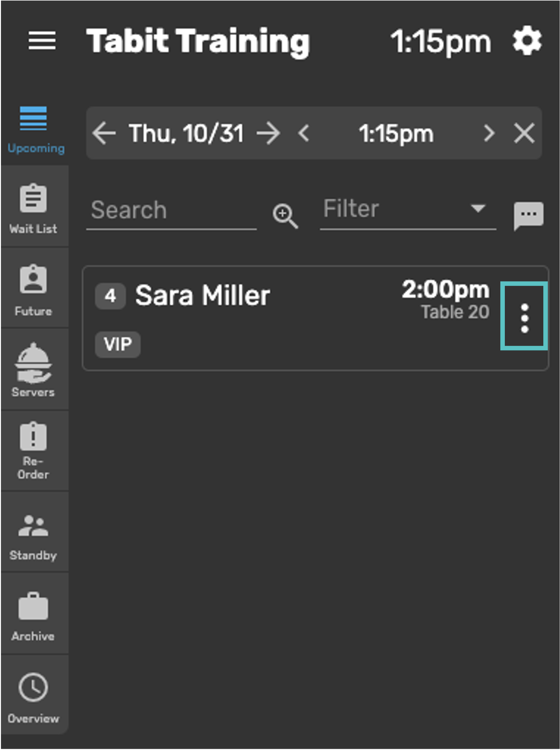Show the Overview tab
Image resolution: width=560 pixels, height=750 pixels.
point(34,694)
